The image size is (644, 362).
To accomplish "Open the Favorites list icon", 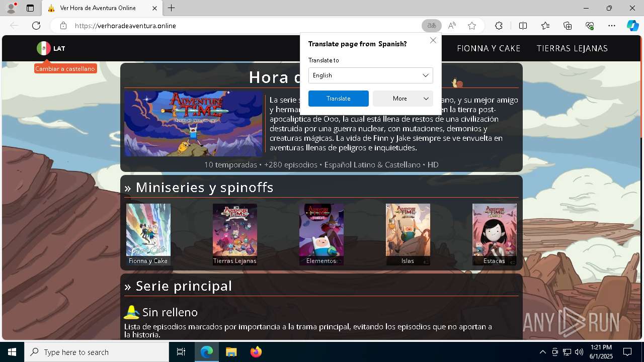I will point(545,26).
